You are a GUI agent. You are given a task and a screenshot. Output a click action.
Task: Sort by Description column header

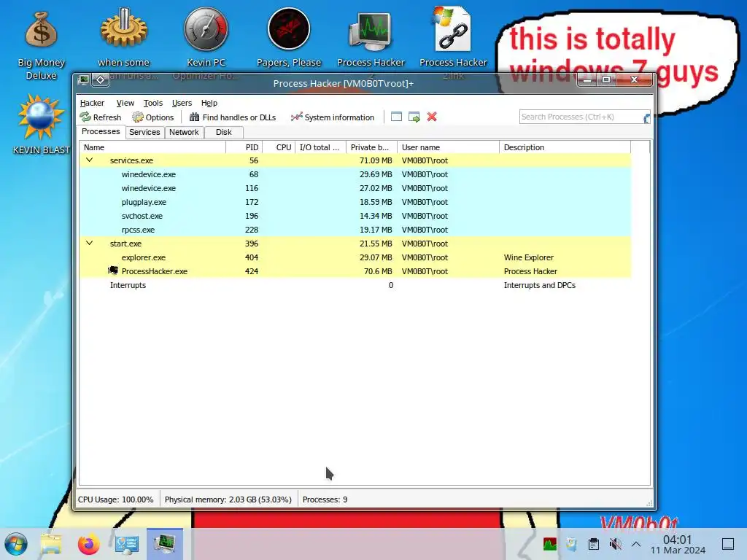(565, 147)
